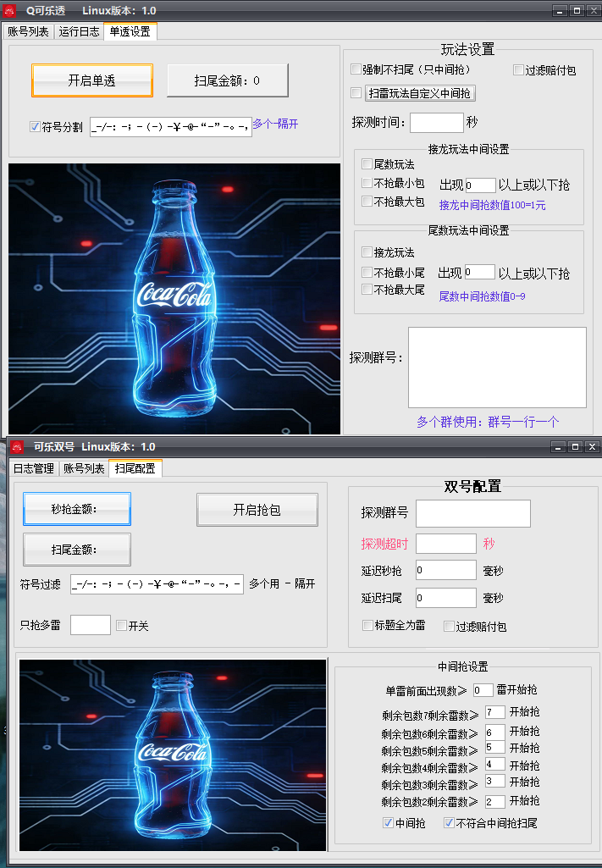Viewport: 602px width, 868px height.
Task: Enable 尾数玩法 checkbox
Action: click(x=367, y=163)
